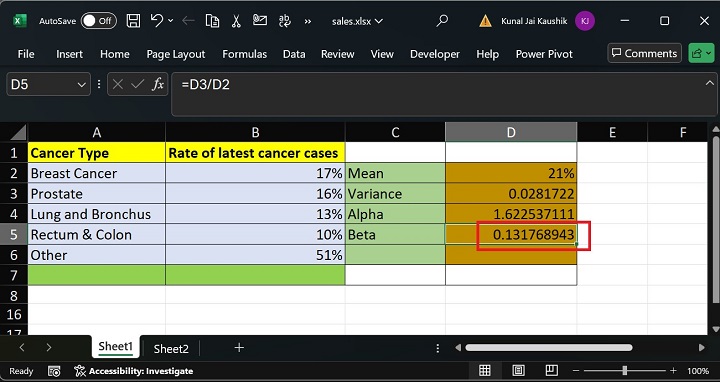Collapse the formula bar with chevron
Screen dimensions: 720x382
click(709, 83)
